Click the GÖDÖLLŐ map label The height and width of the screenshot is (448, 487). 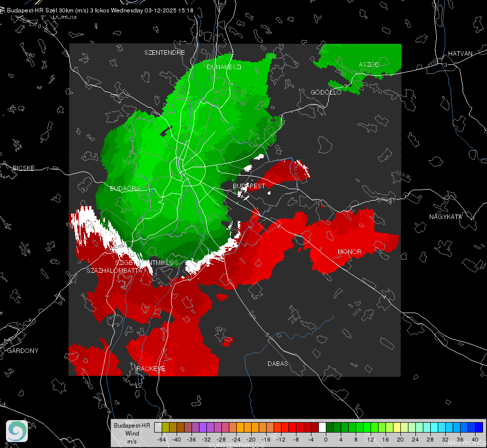coord(326,92)
